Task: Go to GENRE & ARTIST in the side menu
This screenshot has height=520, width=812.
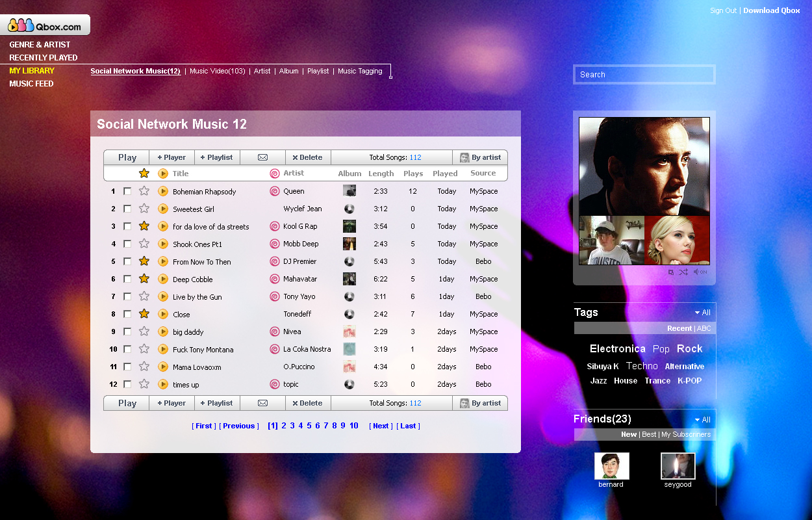Action: [40, 45]
